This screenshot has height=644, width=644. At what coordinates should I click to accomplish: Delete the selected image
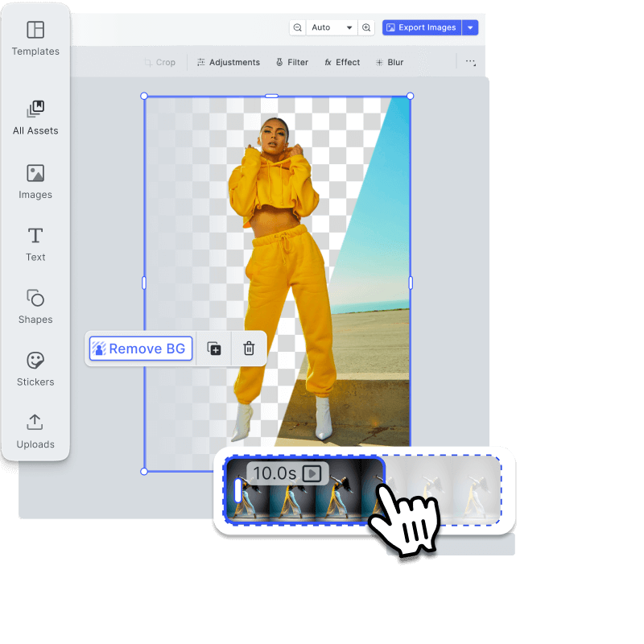249,349
